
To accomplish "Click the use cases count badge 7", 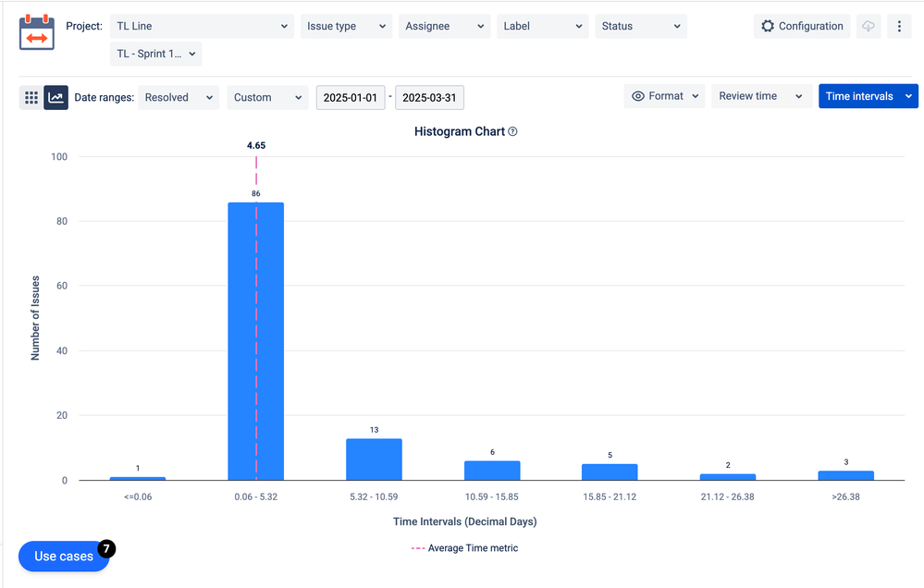I will [x=106, y=548].
